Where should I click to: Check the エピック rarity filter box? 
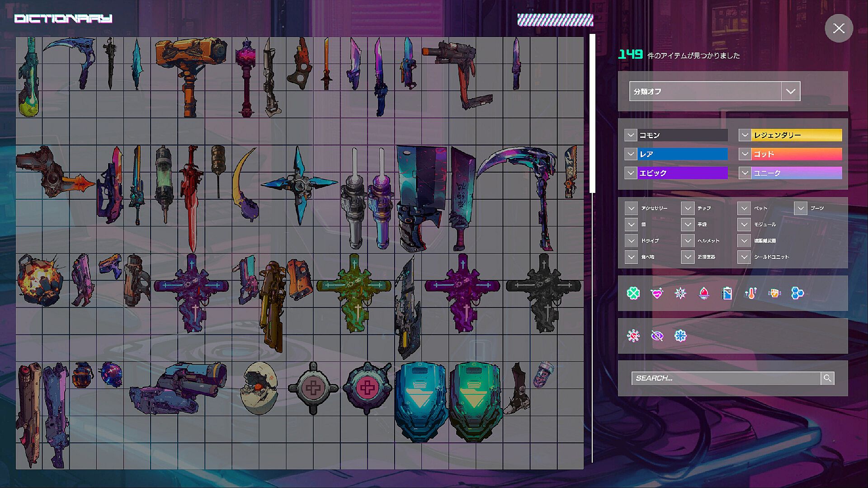click(631, 173)
